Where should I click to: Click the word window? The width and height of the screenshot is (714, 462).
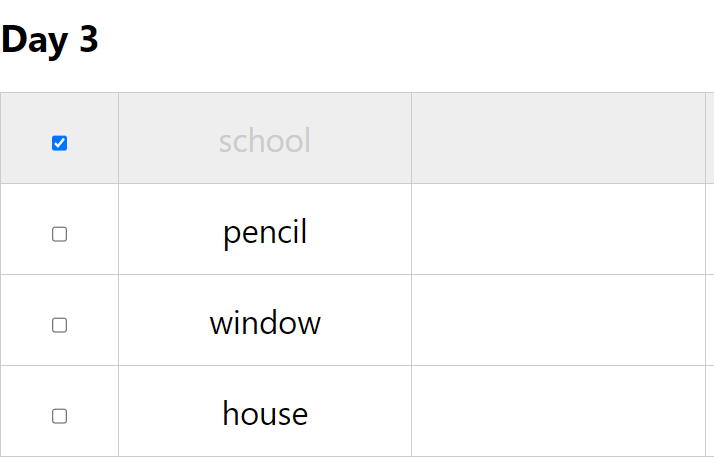[265, 323]
